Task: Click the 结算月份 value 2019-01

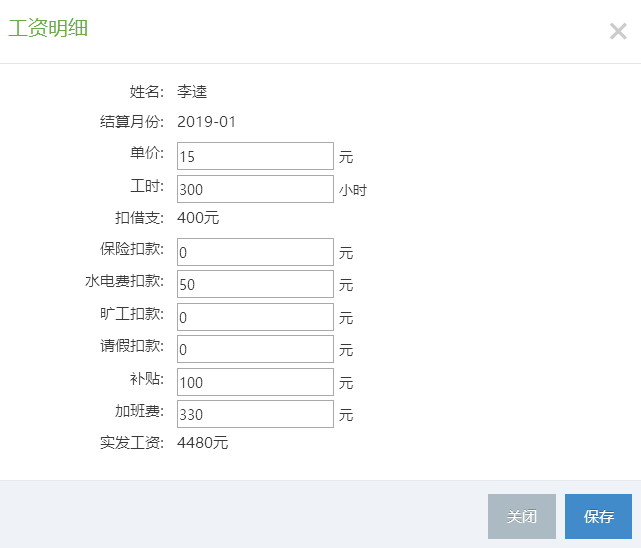Action: point(207,122)
